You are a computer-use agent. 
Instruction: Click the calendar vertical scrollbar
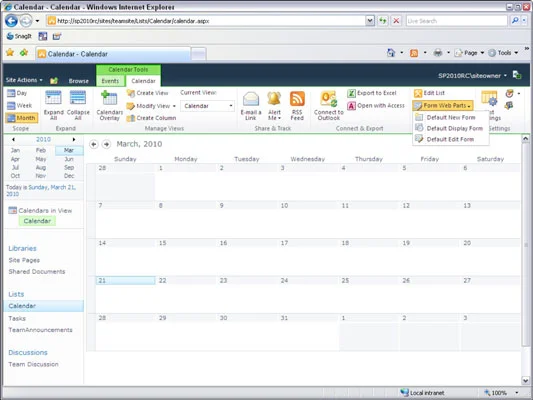526,259
